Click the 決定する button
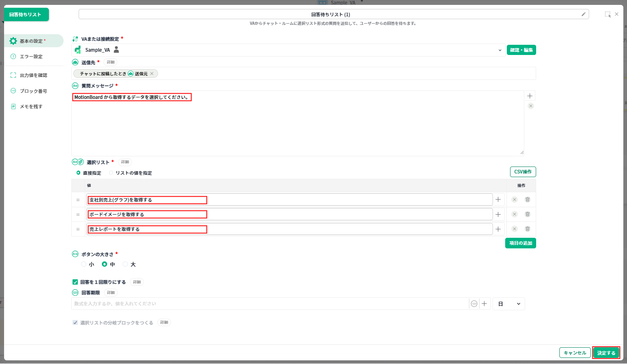627x364 pixels. click(x=606, y=353)
